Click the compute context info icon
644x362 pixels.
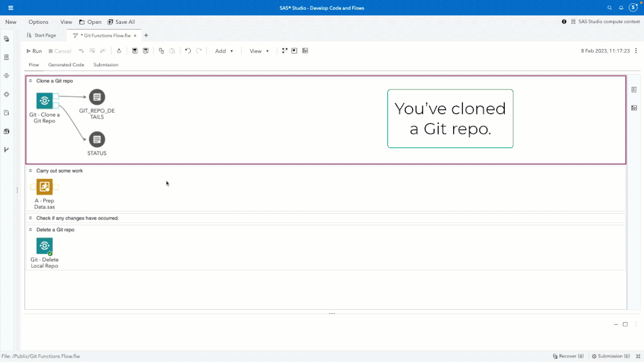[x=564, y=22]
